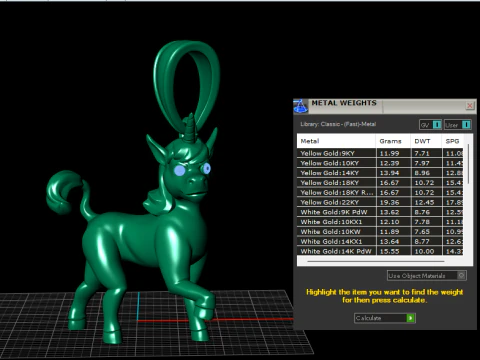Image resolution: width=480 pixels, height=360 pixels.
Task: Toggle the User library switch
Action: (457, 125)
